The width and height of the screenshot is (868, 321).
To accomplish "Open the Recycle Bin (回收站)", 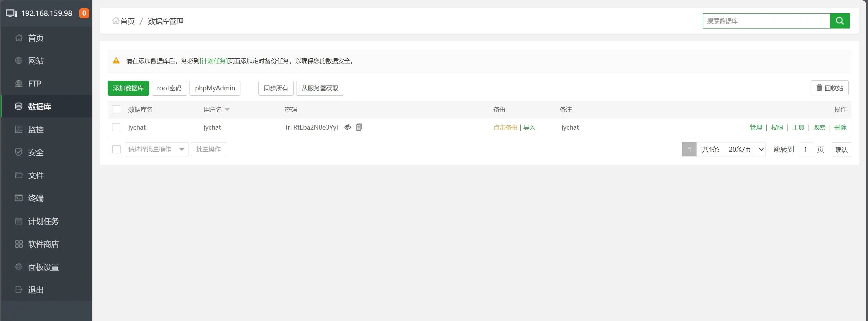I will tap(829, 88).
